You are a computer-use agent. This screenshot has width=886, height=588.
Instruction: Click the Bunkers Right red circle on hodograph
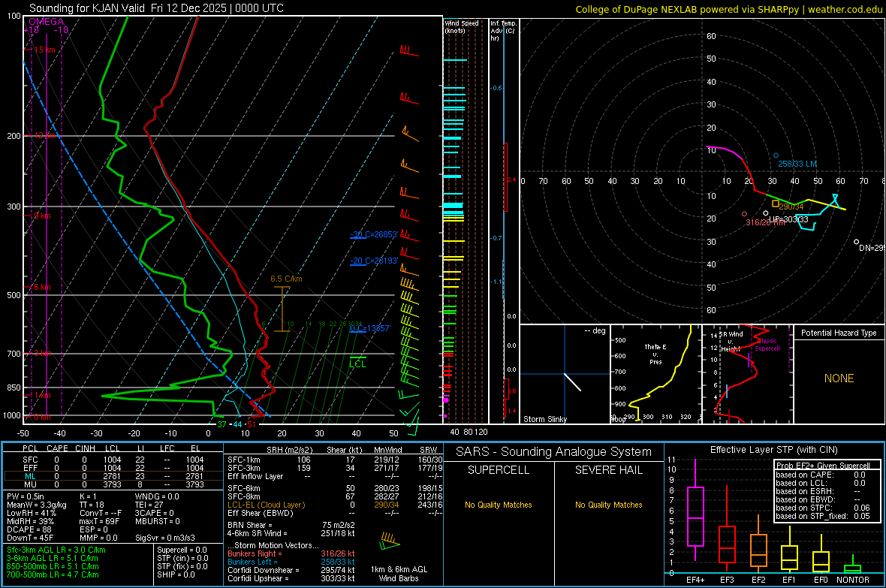(744, 214)
